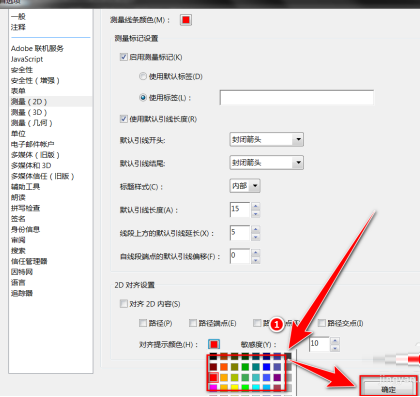Increase 敏感度(Y) value with up arrow
This screenshot has width=420, height=397.
pos(335,341)
